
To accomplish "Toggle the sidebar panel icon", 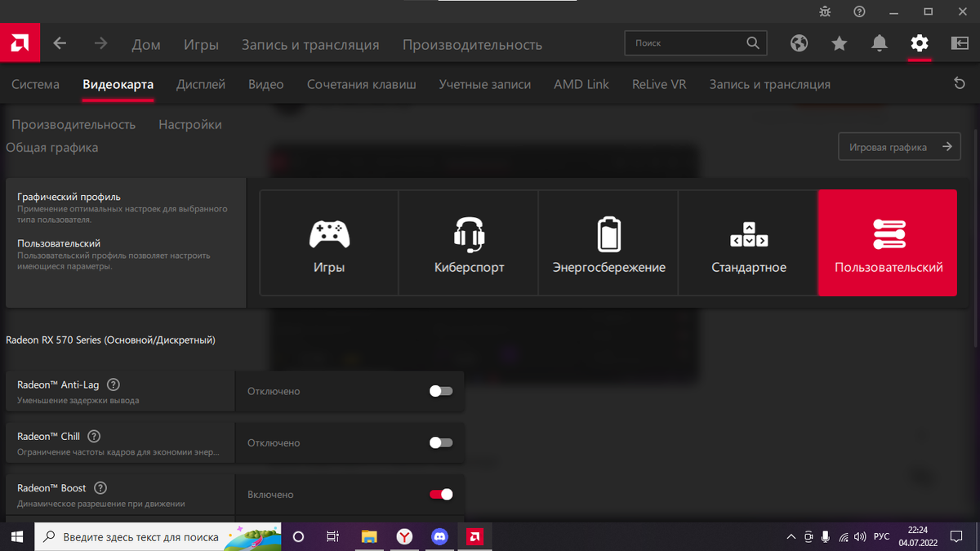I will point(960,43).
